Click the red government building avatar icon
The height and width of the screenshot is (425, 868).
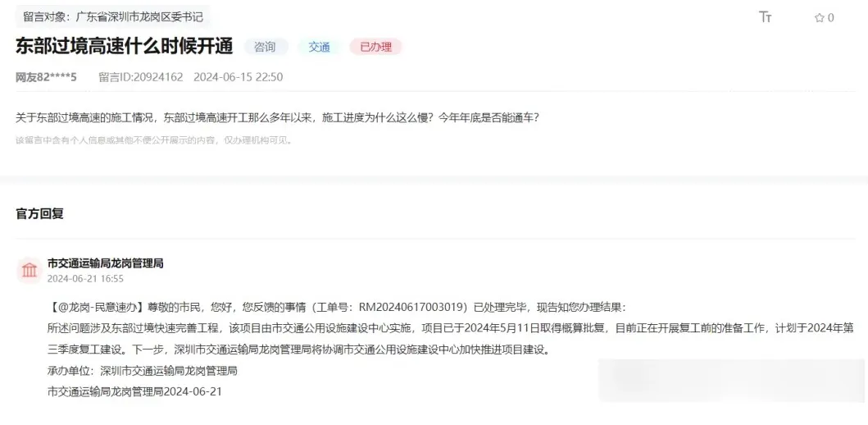(30, 271)
